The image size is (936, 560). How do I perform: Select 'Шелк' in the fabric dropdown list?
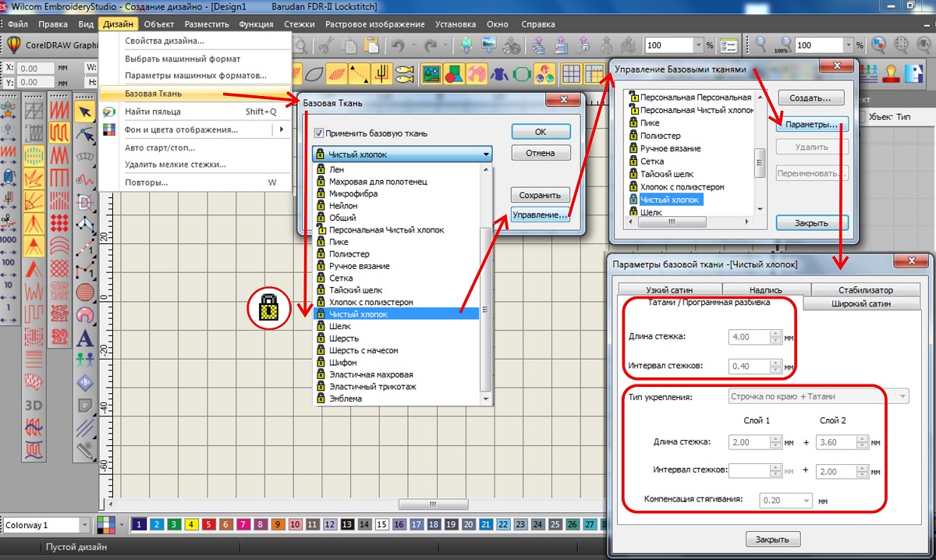pos(339,326)
